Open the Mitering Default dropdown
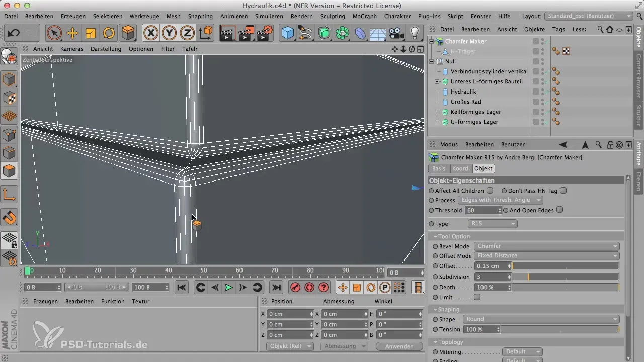Screen dimensions: 644x362 pyautogui.click(x=522, y=352)
